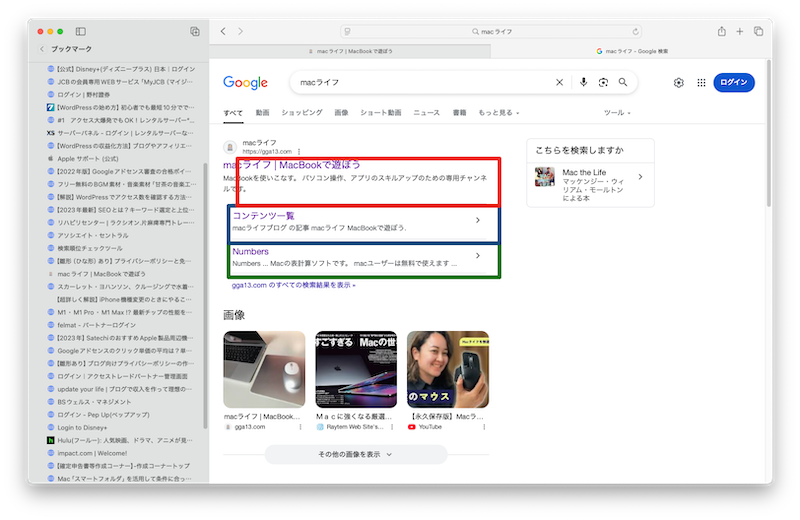The height and width of the screenshot is (520, 800).
Task: Open options under the YouTube image result
Action: click(484, 427)
